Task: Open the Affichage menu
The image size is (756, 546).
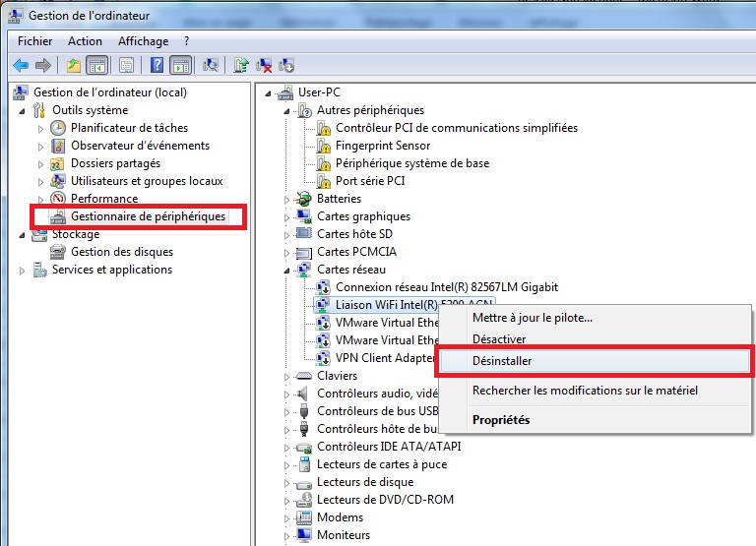Action: click(143, 41)
